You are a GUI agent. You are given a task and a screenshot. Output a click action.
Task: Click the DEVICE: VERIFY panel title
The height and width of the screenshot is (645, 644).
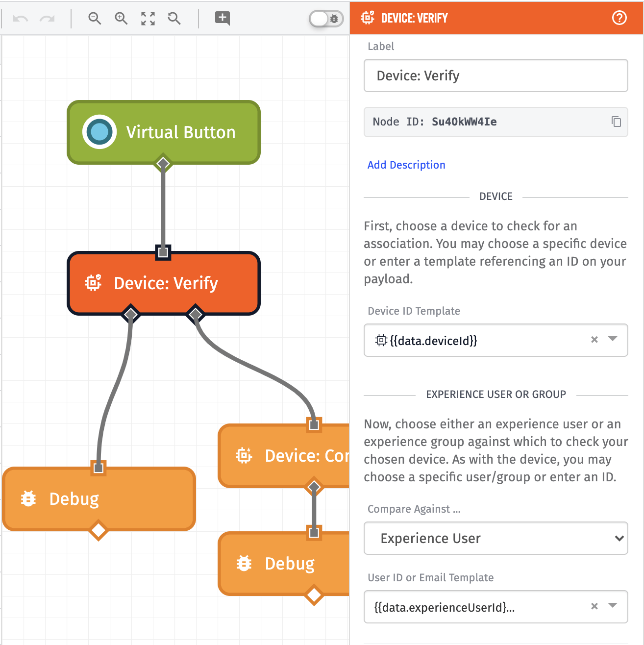click(415, 18)
